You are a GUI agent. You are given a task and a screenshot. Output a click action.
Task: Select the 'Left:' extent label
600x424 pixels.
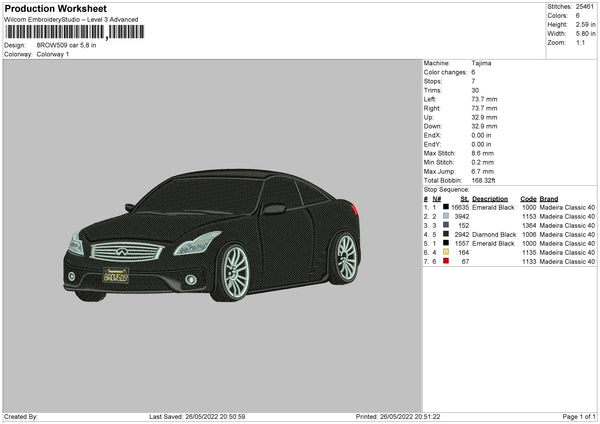coord(430,99)
